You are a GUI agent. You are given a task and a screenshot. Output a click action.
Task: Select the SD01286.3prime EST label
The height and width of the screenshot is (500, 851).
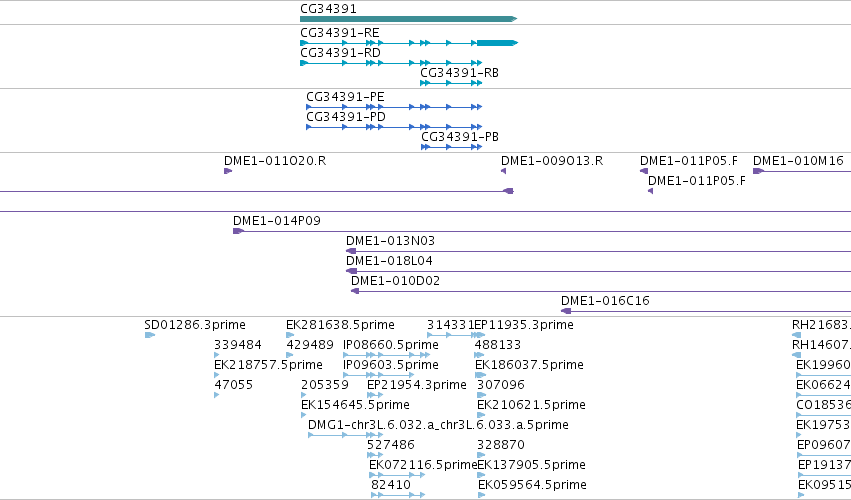pyautogui.click(x=195, y=325)
